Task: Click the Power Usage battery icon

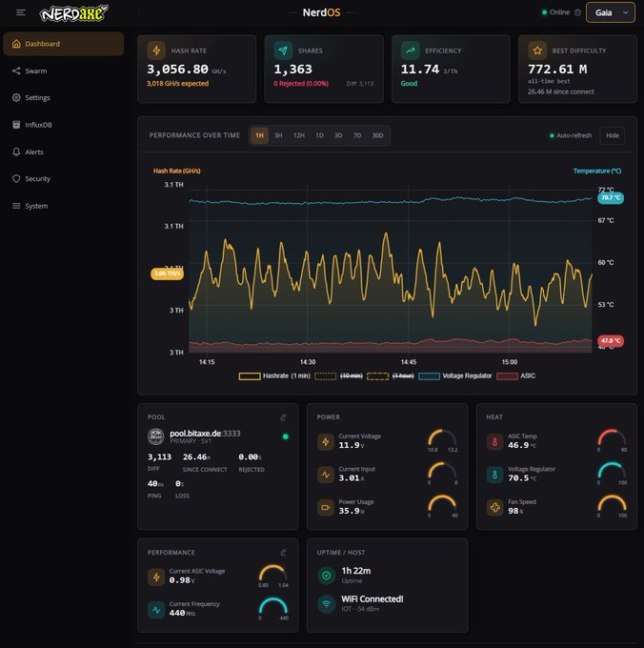Action: pyautogui.click(x=326, y=508)
